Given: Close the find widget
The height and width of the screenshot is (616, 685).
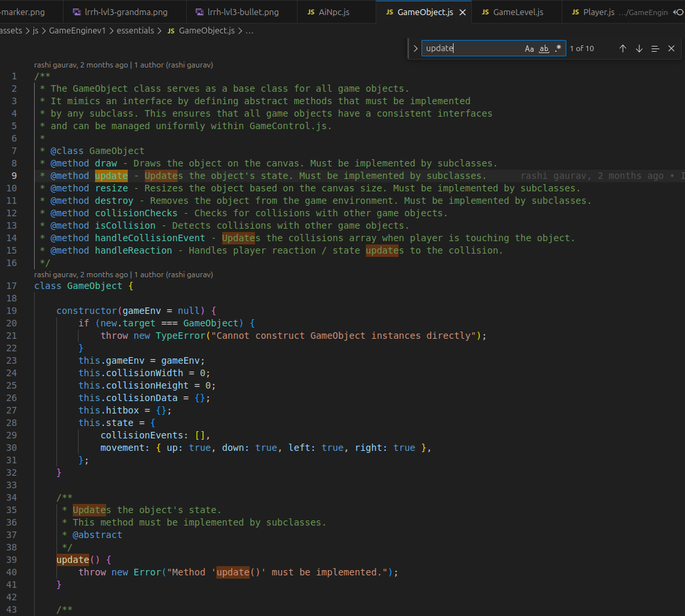Looking at the screenshot, I should (x=671, y=48).
